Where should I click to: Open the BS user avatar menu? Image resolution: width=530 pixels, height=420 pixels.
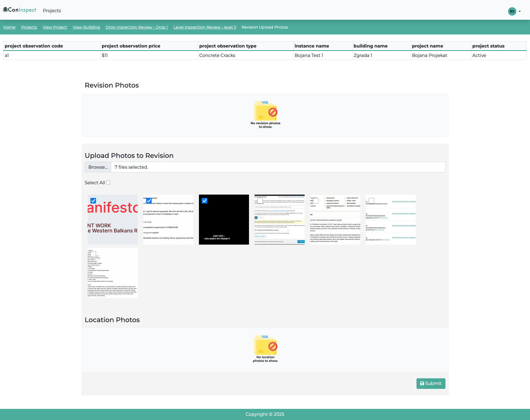tap(514, 11)
